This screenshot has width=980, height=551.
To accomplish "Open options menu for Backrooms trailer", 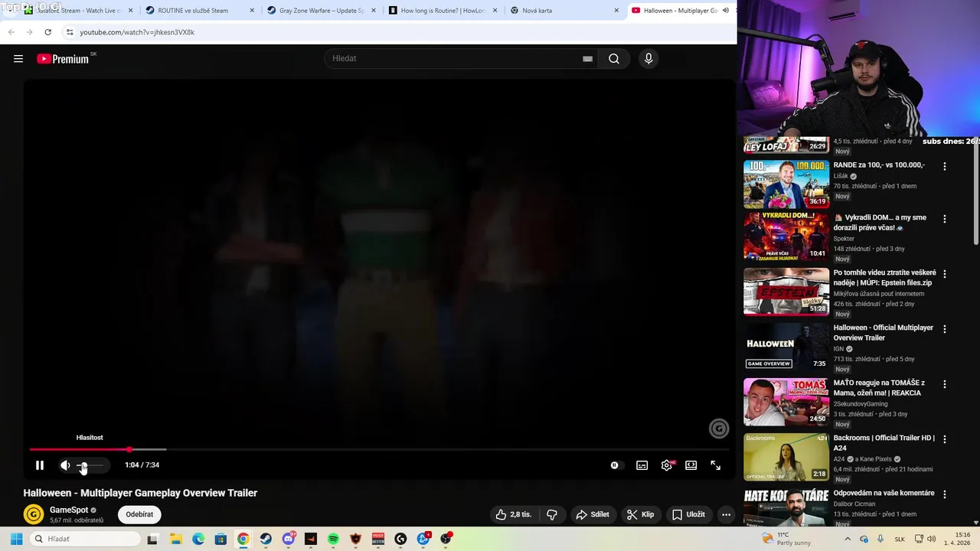I will tap(945, 439).
